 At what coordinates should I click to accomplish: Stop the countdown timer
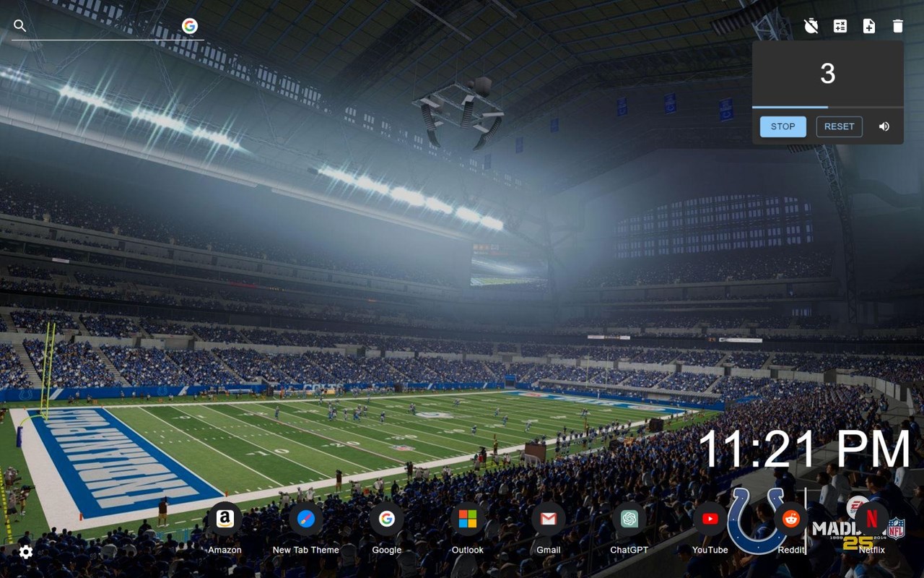(783, 126)
